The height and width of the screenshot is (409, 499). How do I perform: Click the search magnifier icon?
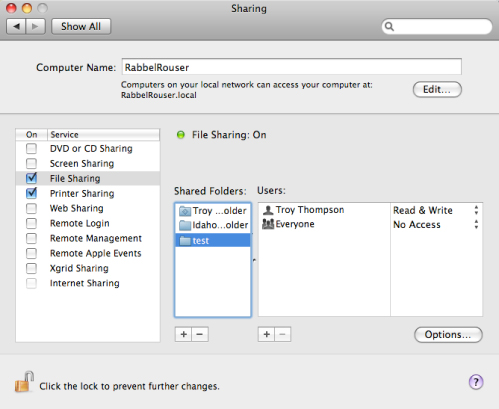389,26
